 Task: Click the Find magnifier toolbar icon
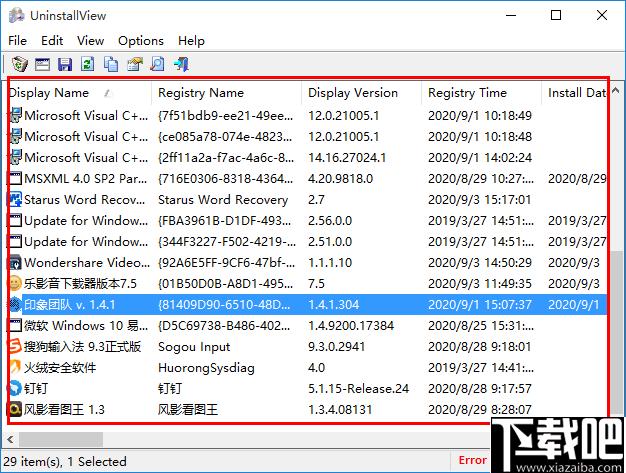point(157,65)
